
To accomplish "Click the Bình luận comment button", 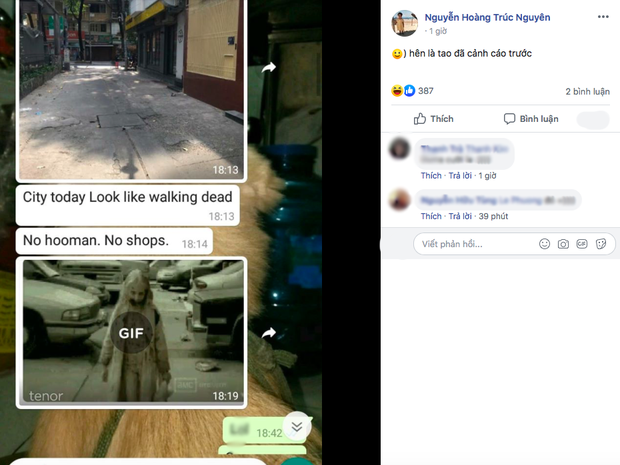I will [531, 119].
